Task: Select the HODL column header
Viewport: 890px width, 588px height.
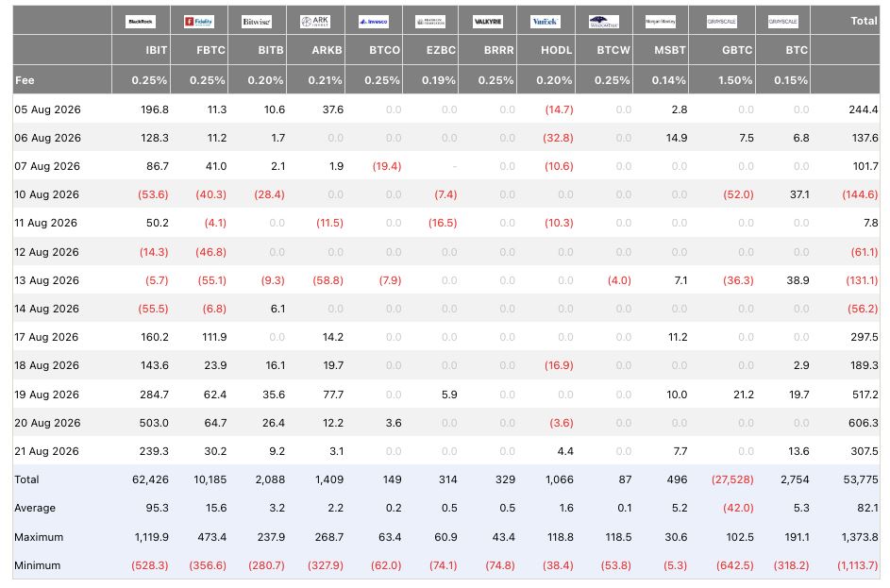Action: 556,50
